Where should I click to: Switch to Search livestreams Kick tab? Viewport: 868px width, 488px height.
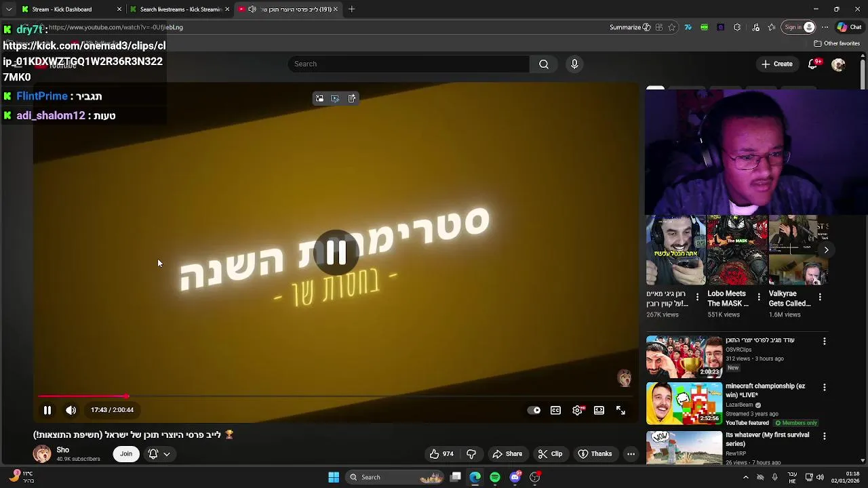(x=179, y=9)
